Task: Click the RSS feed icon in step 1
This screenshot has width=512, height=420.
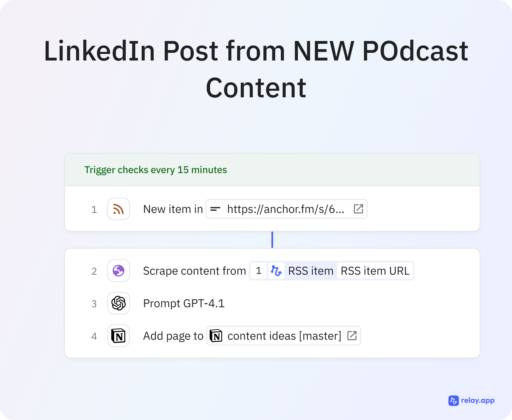Action: (119, 209)
